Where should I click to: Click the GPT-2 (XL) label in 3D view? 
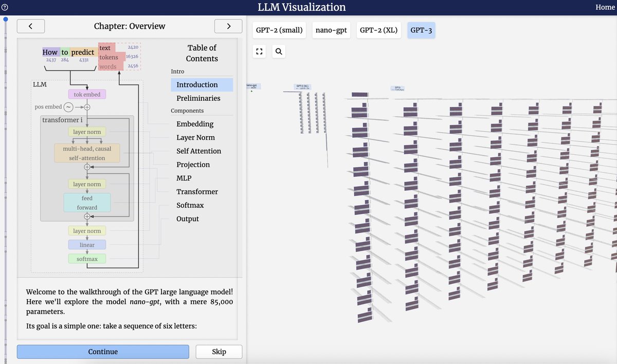click(302, 86)
